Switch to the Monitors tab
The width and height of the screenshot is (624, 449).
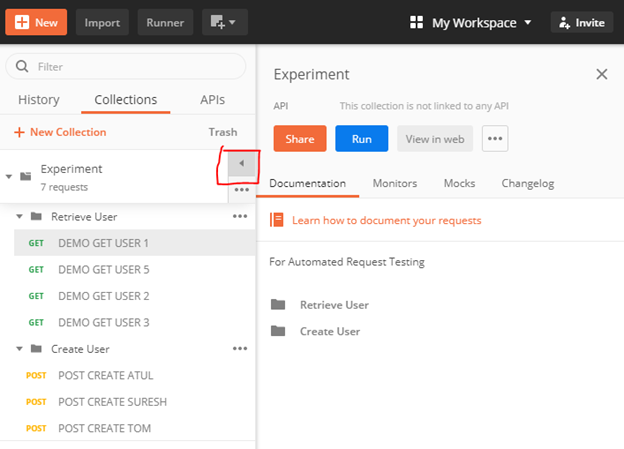coord(395,183)
